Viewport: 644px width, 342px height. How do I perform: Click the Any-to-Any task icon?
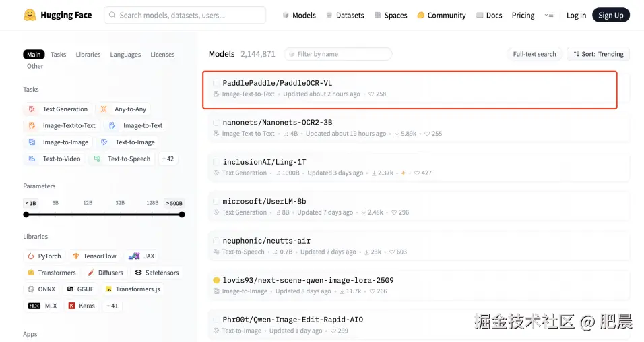(x=104, y=109)
